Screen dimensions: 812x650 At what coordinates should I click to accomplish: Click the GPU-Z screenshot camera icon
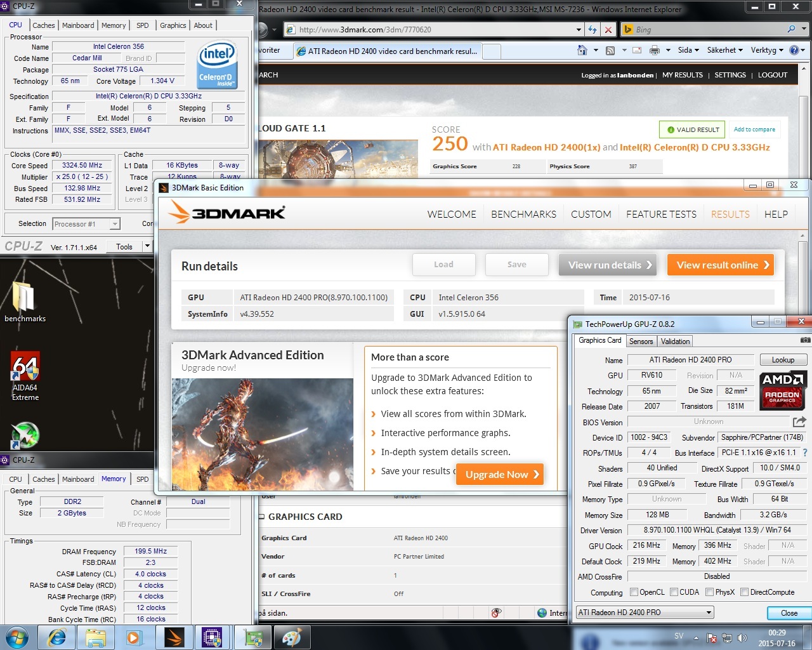(x=805, y=340)
